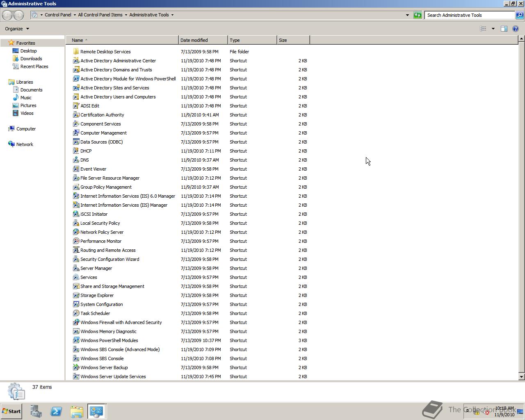Click the Performance Monitor icon
This screenshot has height=420, width=525.
[x=76, y=241]
